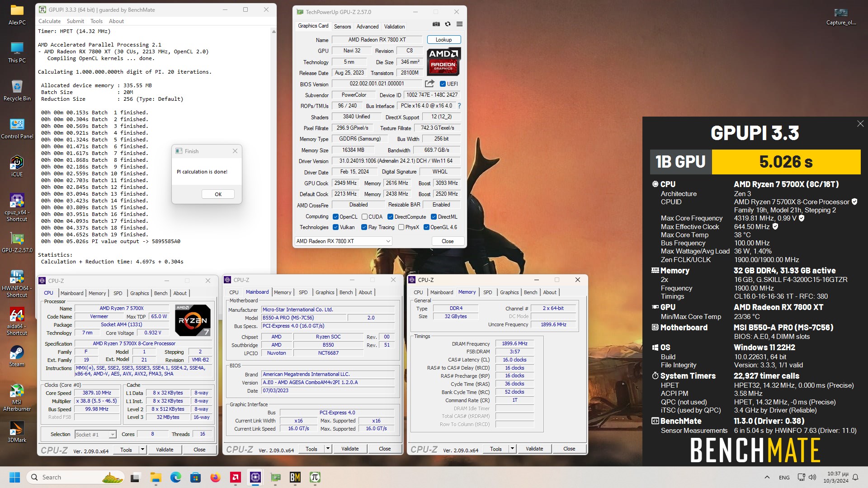Toggle the Vulkan checkbox
This screenshot has height=488, width=868.
335,227
